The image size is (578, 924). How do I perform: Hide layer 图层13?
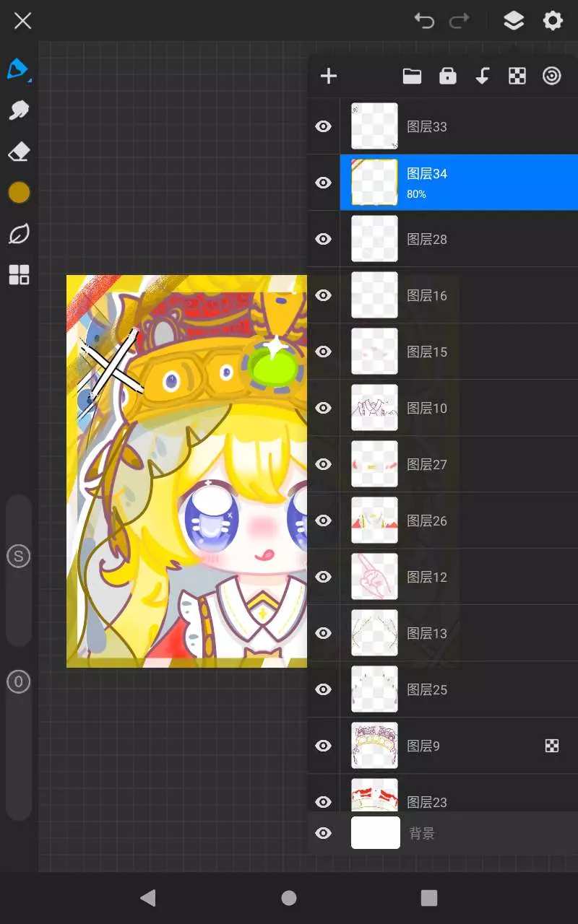324,633
